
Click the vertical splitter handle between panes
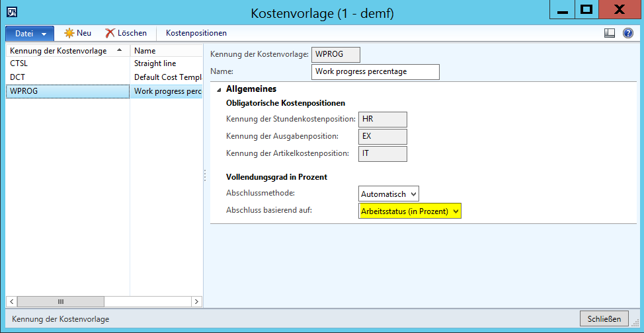pyautogui.click(x=205, y=174)
